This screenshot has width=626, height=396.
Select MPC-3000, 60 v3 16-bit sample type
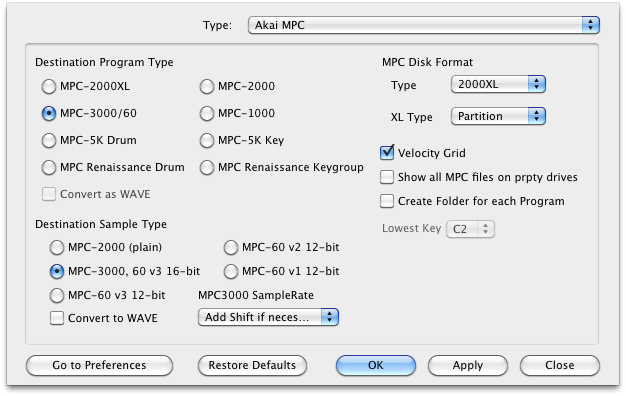[57, 271]
